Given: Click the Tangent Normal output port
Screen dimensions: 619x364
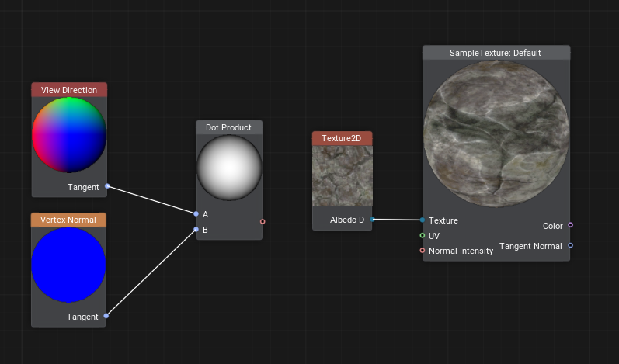Looking at the screenshot, I should pos(570,245).
